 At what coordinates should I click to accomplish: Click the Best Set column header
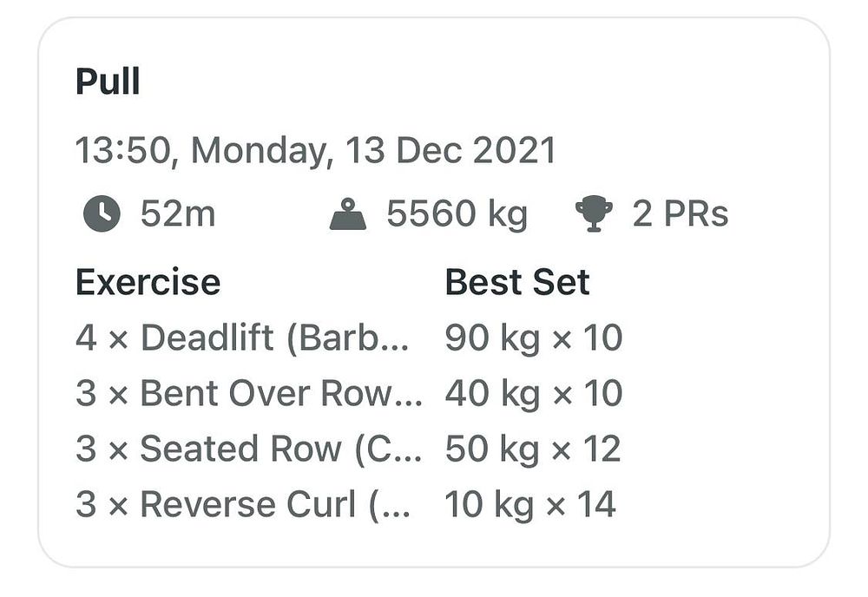tap(517, 282)
